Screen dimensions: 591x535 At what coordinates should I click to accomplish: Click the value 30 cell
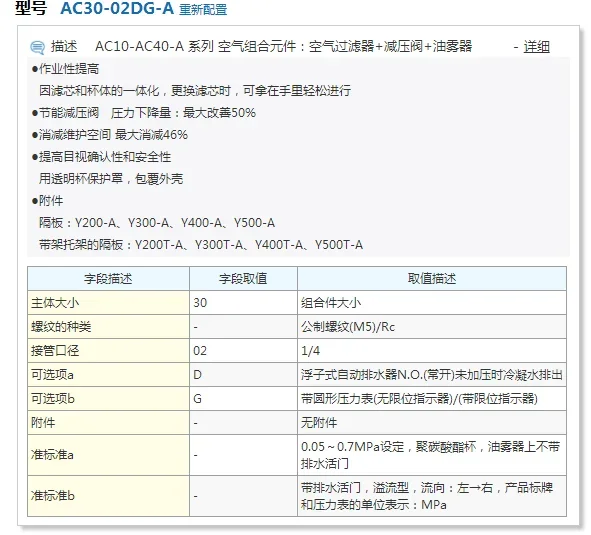(x=243, y=303)
